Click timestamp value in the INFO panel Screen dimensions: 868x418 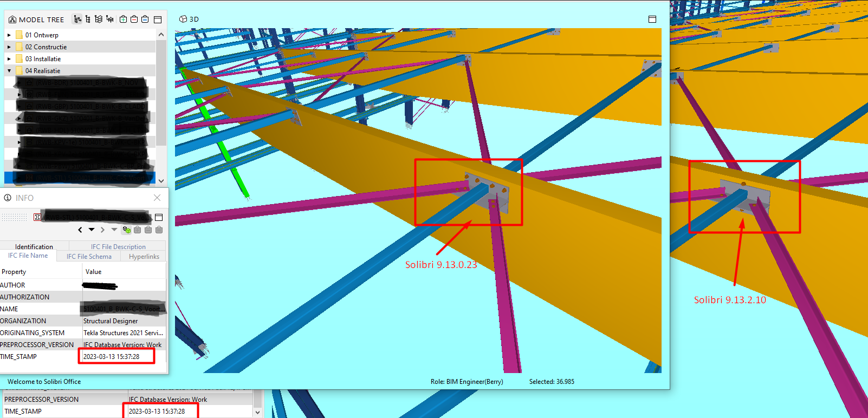pos(112,357)
